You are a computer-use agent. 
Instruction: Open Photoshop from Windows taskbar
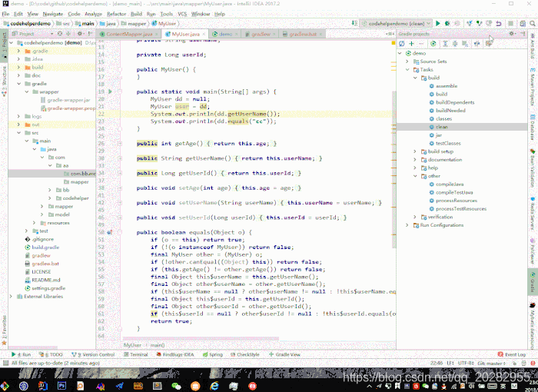[61, 386]
